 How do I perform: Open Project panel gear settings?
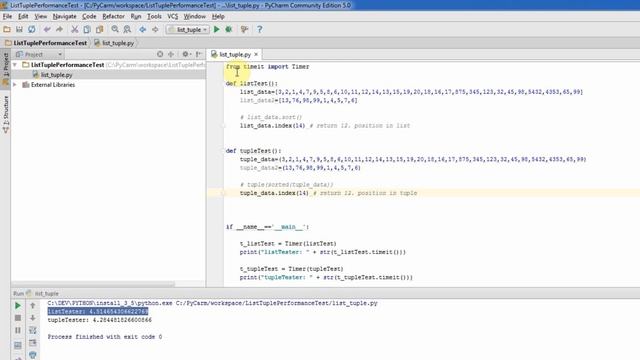[x=186, y=54]
